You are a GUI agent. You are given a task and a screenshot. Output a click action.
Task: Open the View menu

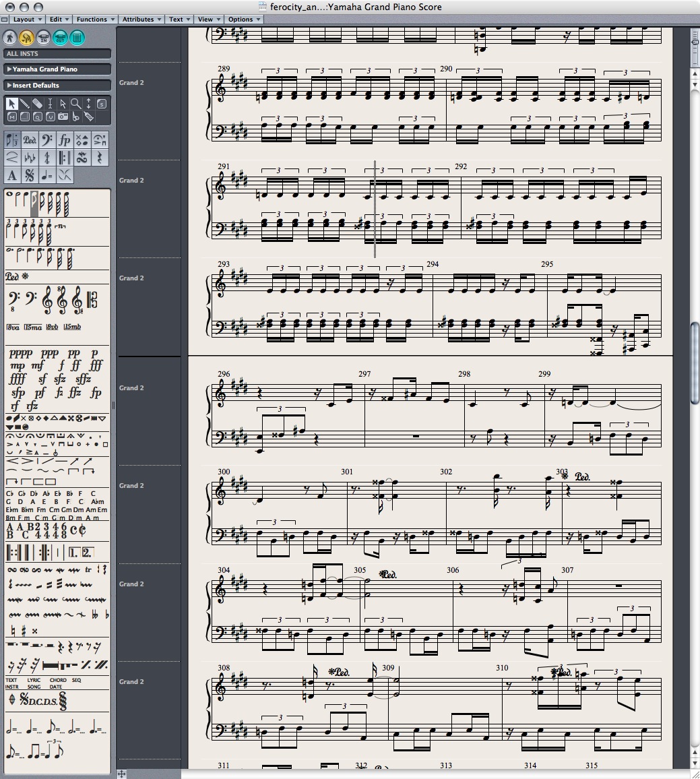(x=209, y=20)
